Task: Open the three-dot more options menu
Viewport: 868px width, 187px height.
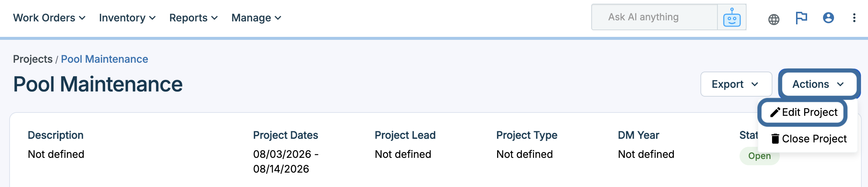Action: click(x=854, y=18)
